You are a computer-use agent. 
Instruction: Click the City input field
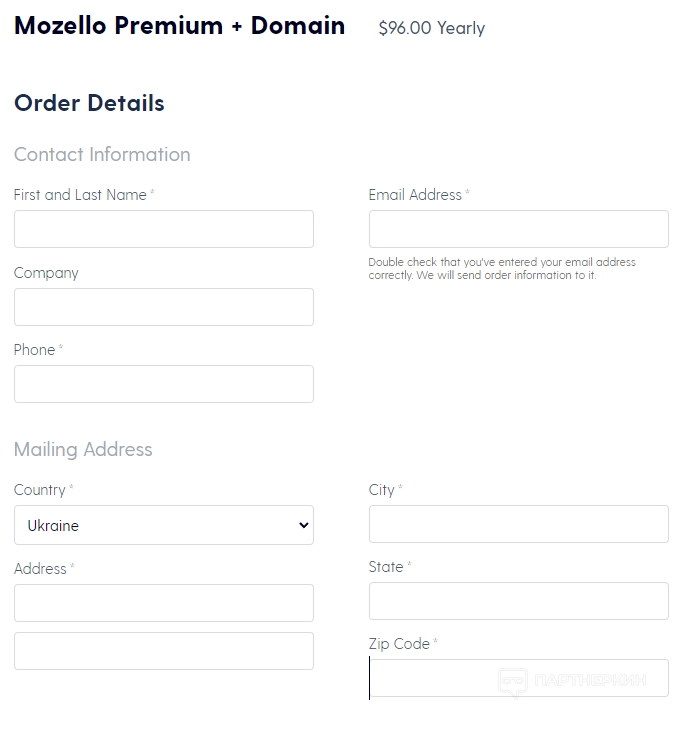(x=518, y=524)
